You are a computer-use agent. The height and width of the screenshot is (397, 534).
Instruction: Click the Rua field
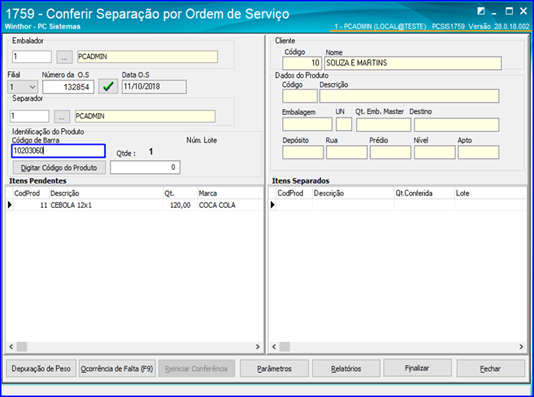click(347, 152)
